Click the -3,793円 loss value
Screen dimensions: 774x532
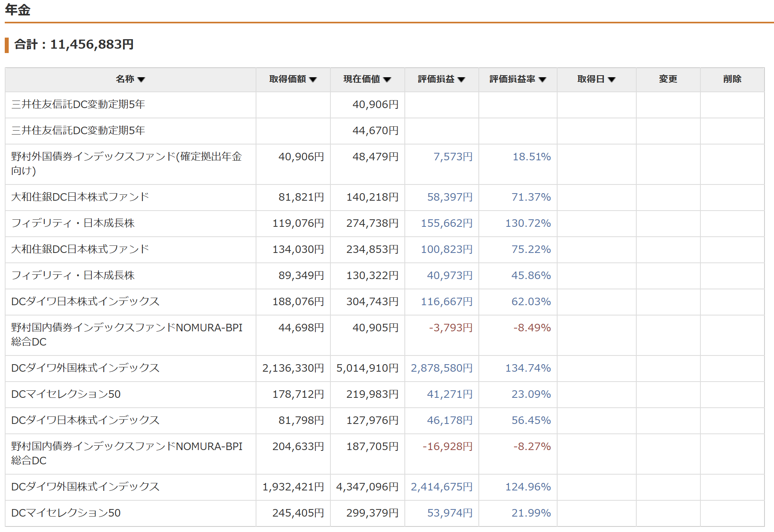pyautogui.click(x=451, y=328)
